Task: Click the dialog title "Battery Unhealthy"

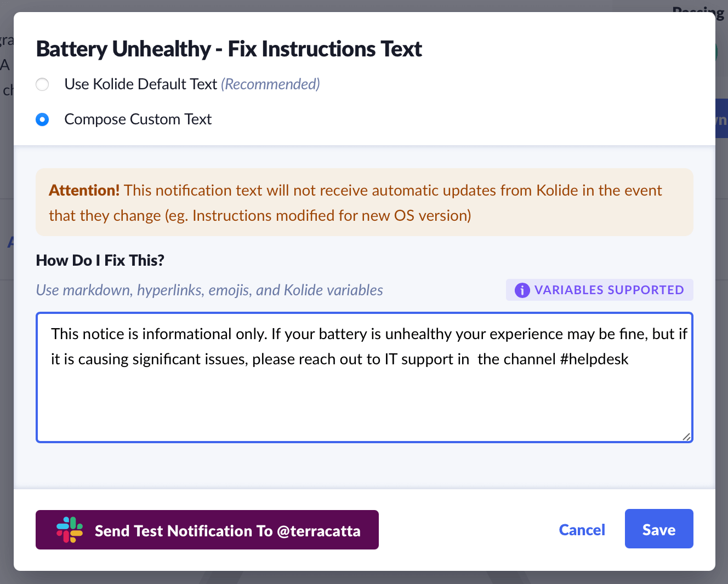Action: pyautogui.click(x=123, y=49)
